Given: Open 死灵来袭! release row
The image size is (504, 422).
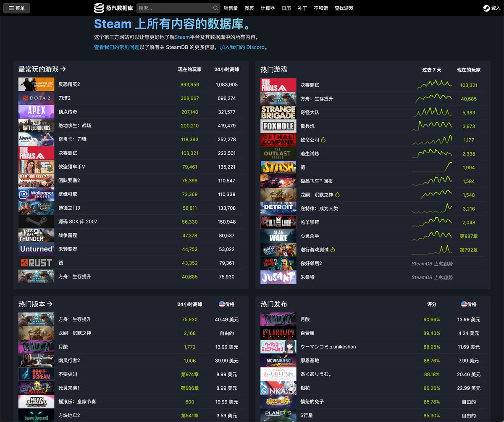Looking at the screenshot, I should 131,388.
